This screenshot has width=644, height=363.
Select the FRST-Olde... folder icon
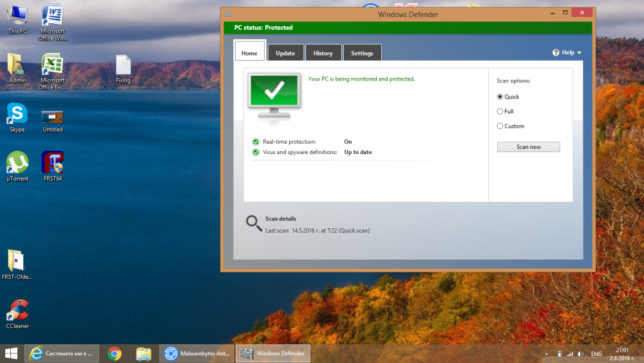tap(17, 265)
